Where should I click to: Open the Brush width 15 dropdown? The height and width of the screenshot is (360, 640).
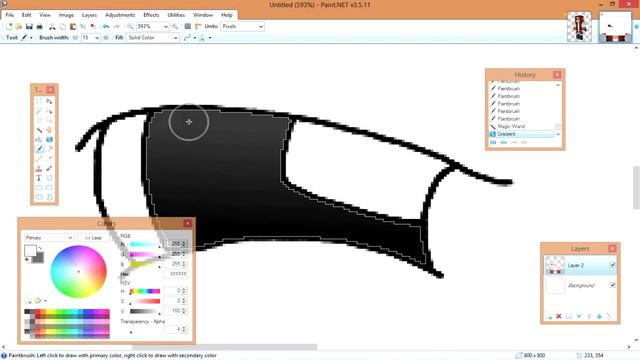[97, 38]
